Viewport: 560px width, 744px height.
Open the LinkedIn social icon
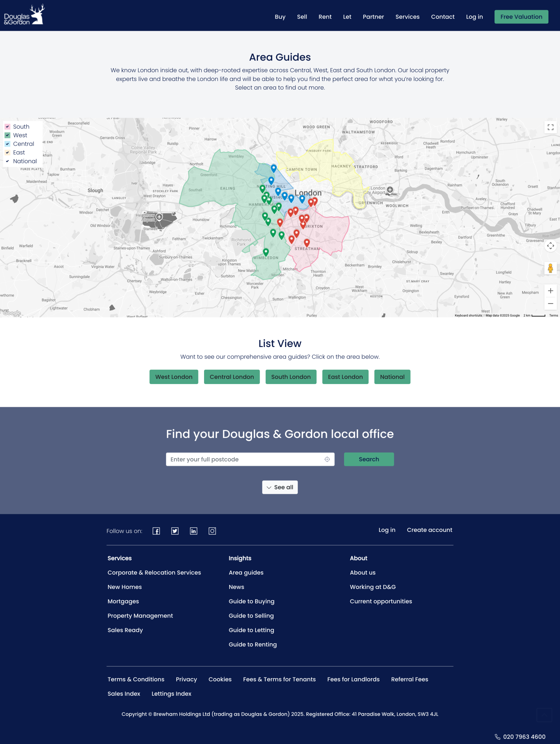click(x=194, y=531)
